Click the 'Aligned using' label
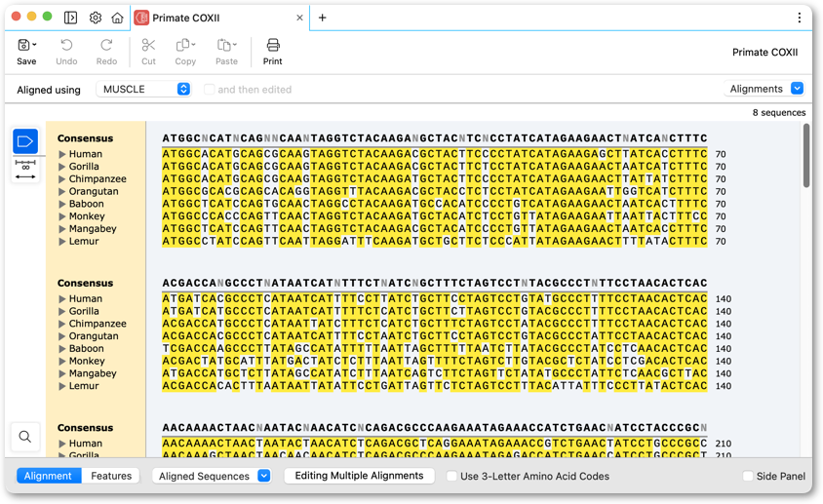Screen dimensions: 823x504 pyautogui.click(x=49, y=90)
